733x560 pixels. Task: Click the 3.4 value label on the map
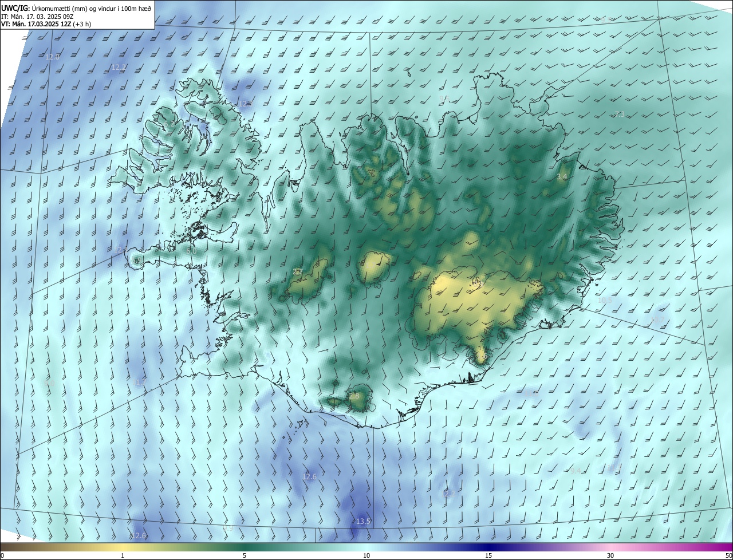[x=562, y=177]
